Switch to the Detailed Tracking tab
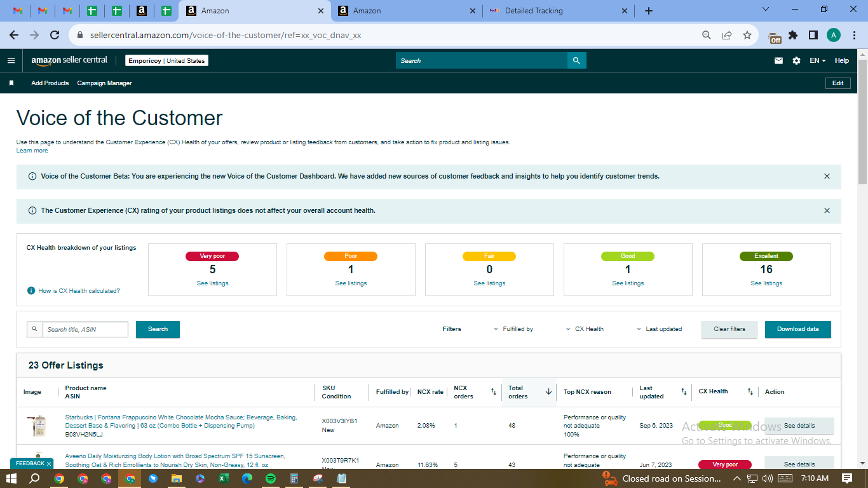 557,11
